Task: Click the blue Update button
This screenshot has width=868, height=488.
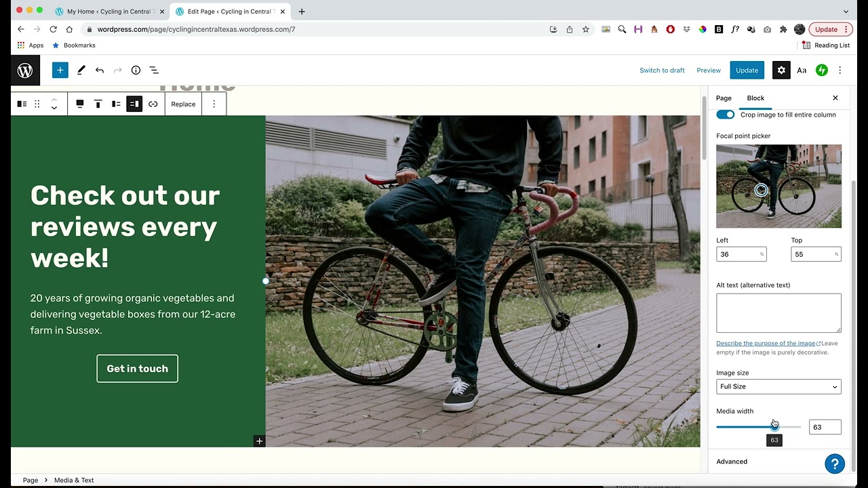Action: pyautogui.click(x=747, y=70)
